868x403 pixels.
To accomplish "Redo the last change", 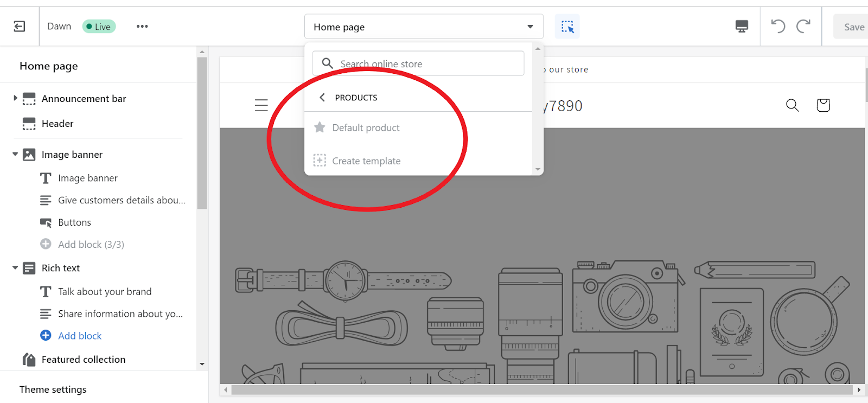I will [803, 26].
